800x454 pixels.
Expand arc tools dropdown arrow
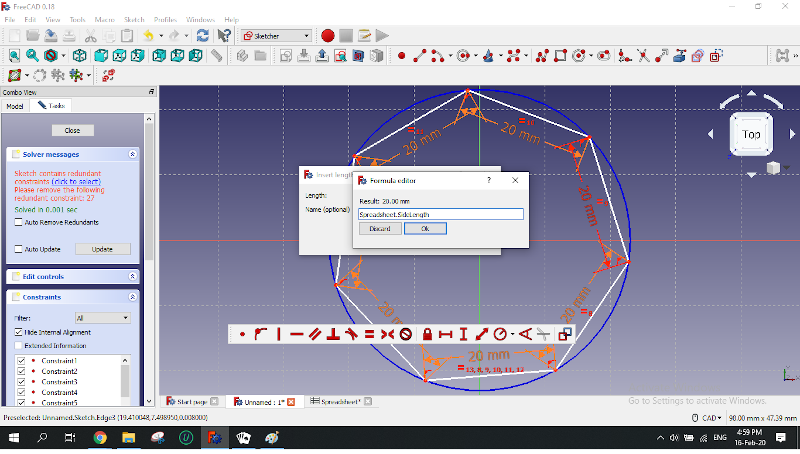pyautogui.click(x=450, y=56)
